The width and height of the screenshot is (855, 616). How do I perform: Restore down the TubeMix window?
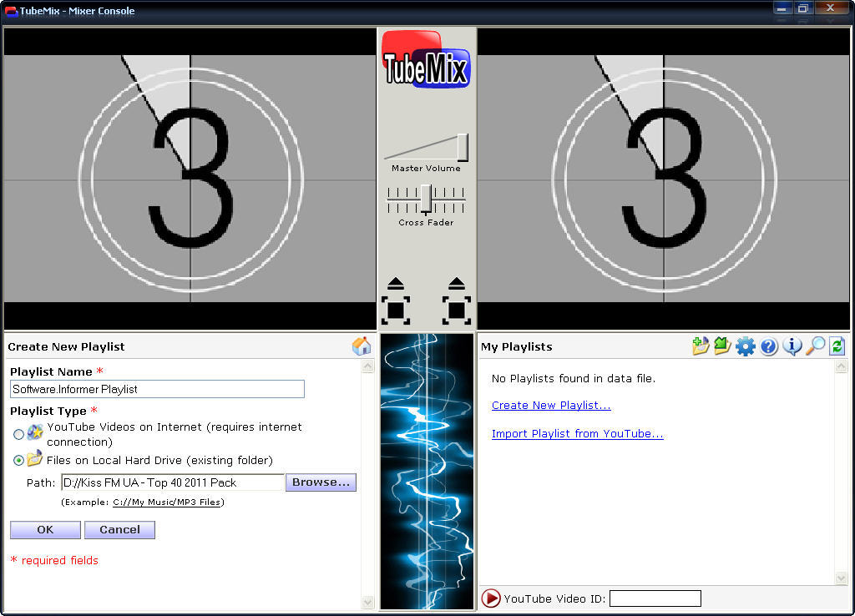point(802,8)
